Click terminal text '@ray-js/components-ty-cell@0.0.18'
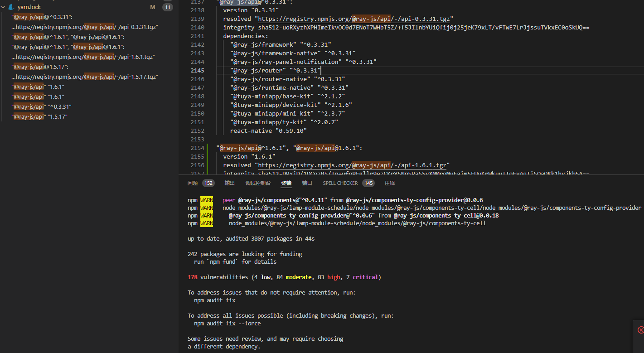Image resolution: width=644 pixels, height=353 pixels. (446, 216)
